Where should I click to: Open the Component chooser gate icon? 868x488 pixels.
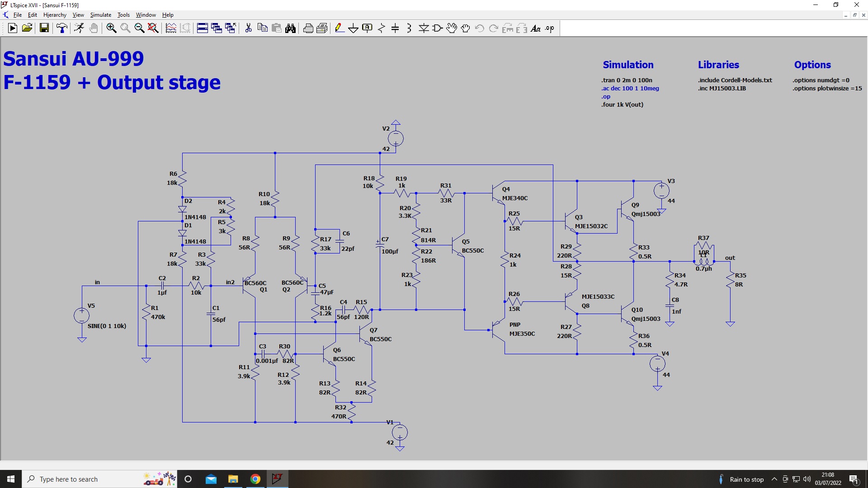[438, 28]
